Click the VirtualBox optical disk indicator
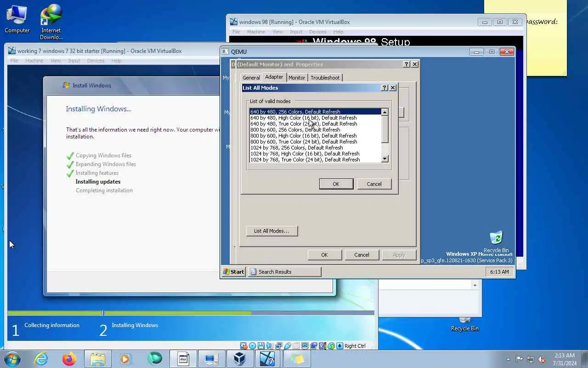The height and width of the screenshot is (368, 588). [x=252, y=346]
